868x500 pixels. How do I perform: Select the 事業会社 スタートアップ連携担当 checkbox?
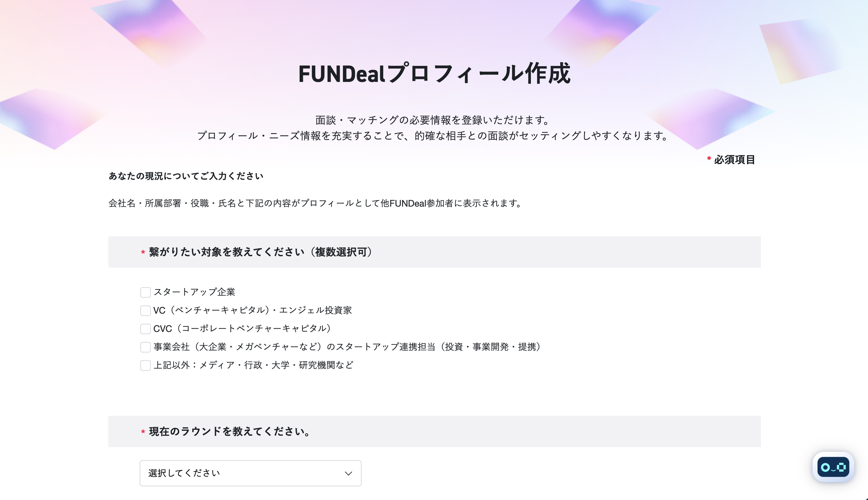point(145,347)
